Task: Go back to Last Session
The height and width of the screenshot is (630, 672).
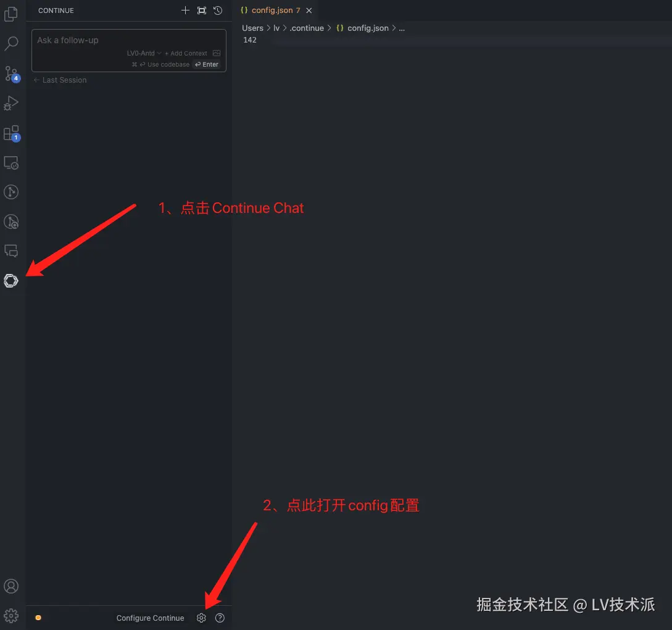Action: click(x=60, y=80)
